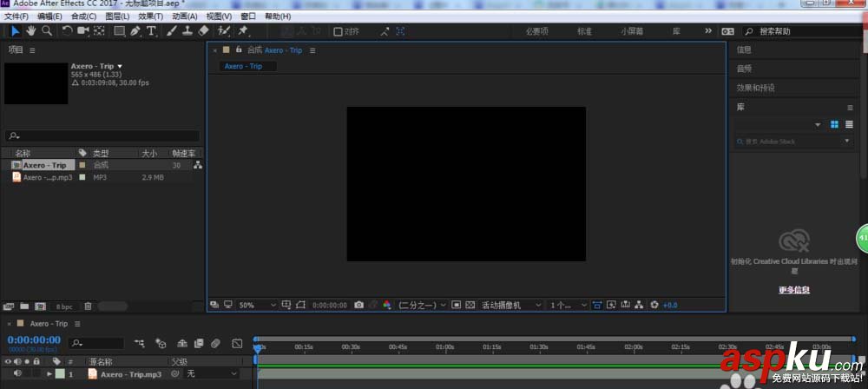868x389 pixels.
Task: Open the (二分之一) resolution dropdown
Action: (422, 306)
